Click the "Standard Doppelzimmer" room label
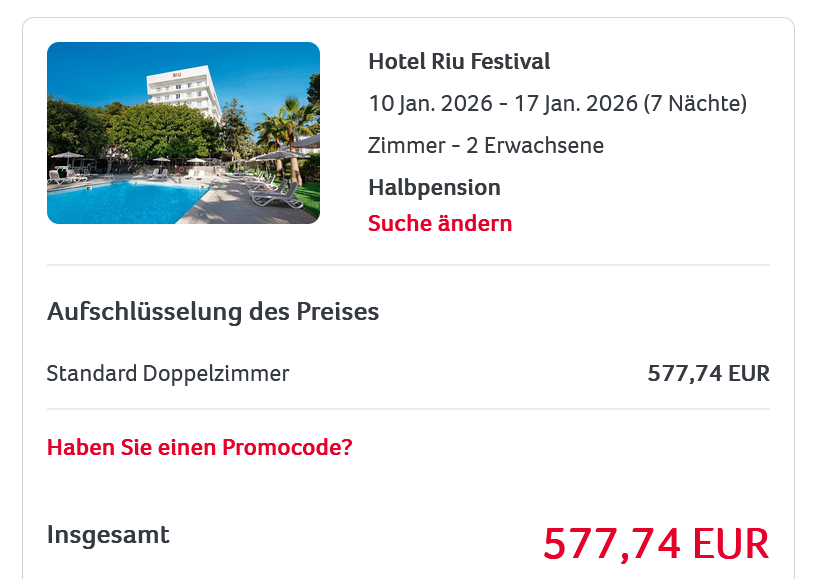Screen dimensions: 817x579 click(x=168, y=374)
